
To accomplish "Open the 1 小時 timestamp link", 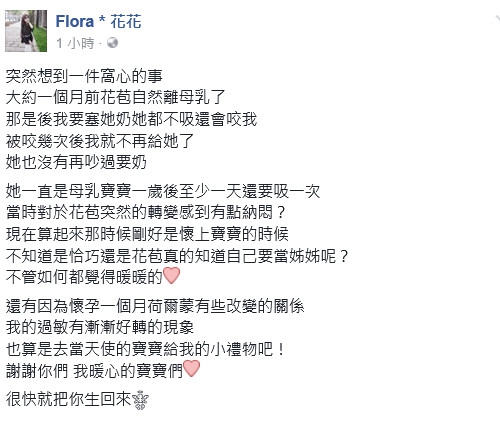I will [75, 43].
